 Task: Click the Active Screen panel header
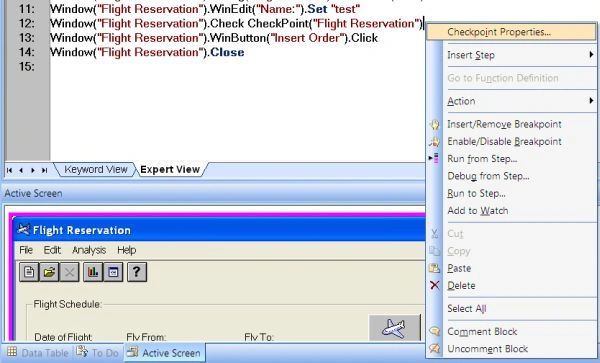[x=214, y=193]
